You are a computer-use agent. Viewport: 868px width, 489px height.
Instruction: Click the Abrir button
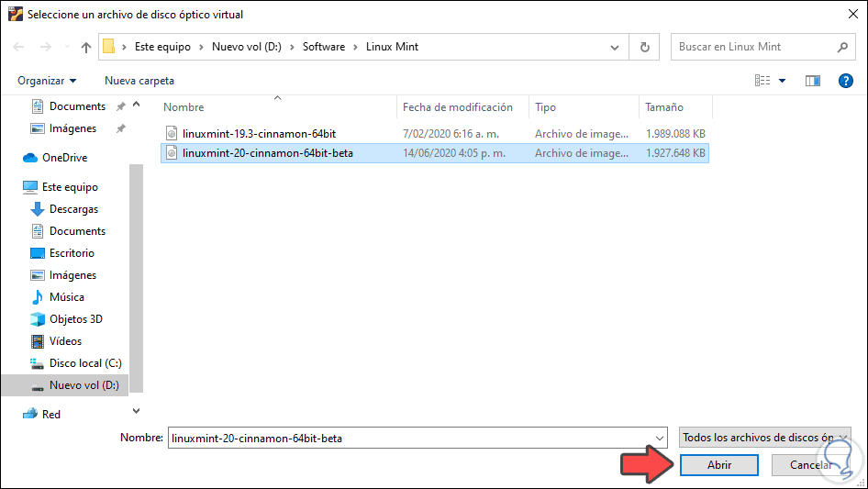tap(719, 465)
